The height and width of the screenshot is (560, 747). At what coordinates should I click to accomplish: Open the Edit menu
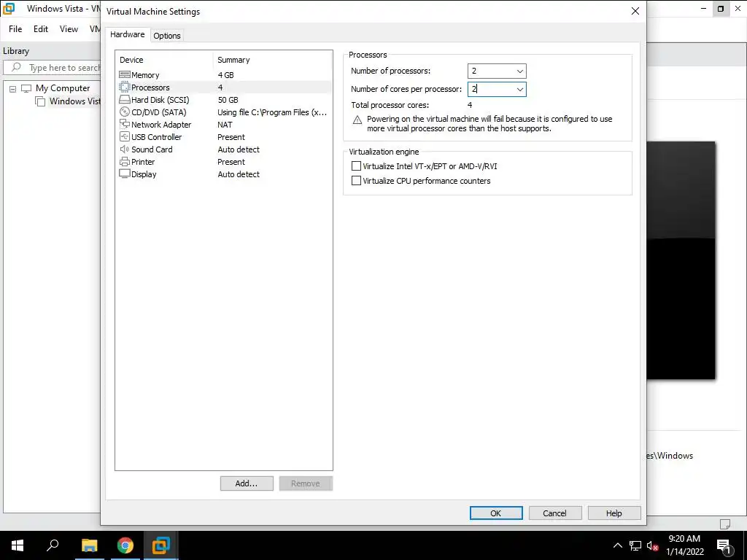pos(41,29)
